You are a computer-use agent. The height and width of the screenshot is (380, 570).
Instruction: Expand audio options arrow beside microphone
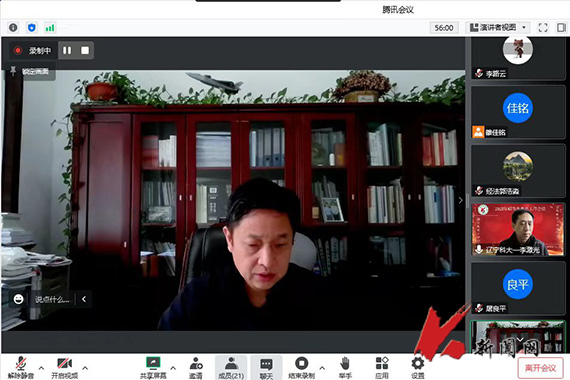(41, 368)
